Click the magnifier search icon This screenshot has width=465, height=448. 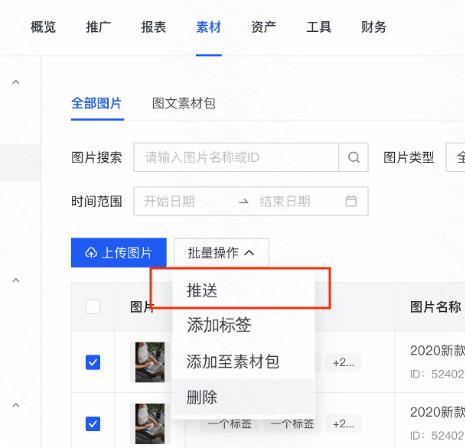click(353, 157)
